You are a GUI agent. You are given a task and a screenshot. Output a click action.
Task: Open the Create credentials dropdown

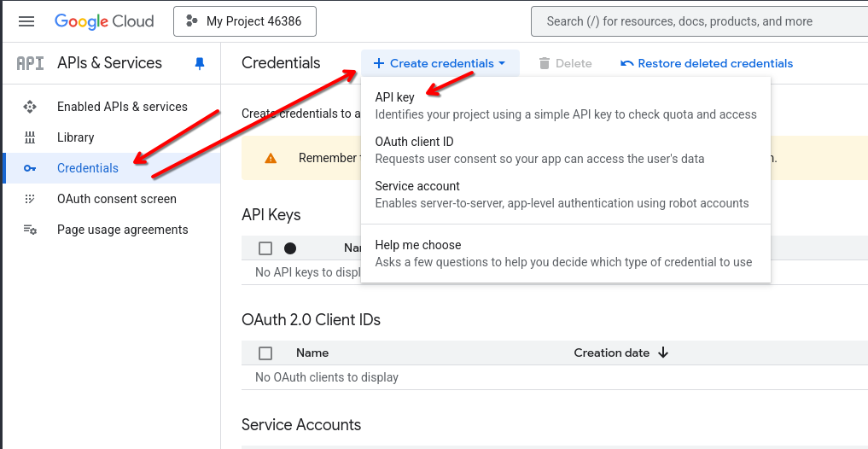(440, 63)
